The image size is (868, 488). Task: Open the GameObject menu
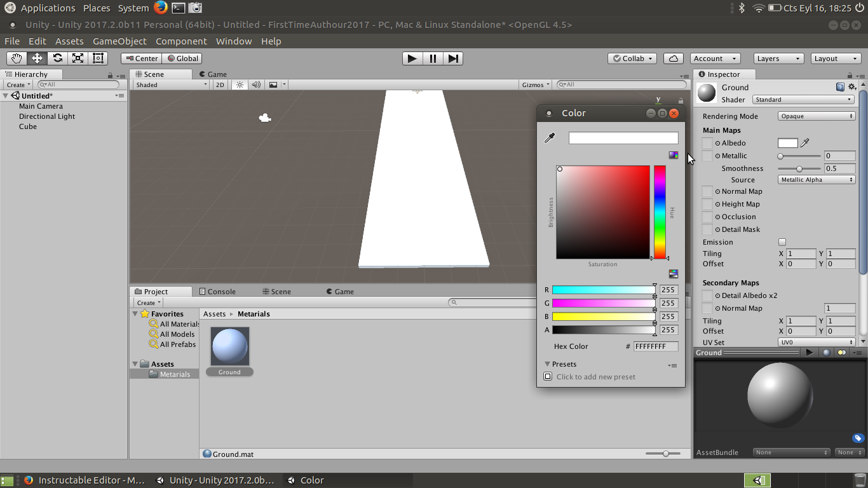[x=119, y=41]
